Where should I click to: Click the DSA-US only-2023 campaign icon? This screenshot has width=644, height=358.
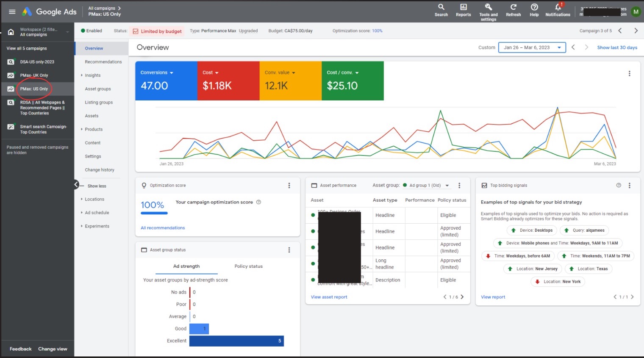click(11, 62)
